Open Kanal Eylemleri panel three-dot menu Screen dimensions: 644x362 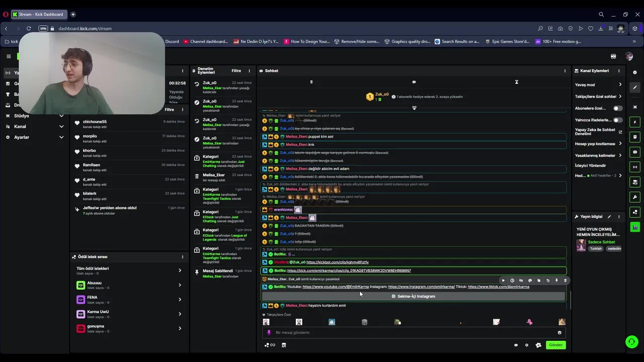coord(619,71)
